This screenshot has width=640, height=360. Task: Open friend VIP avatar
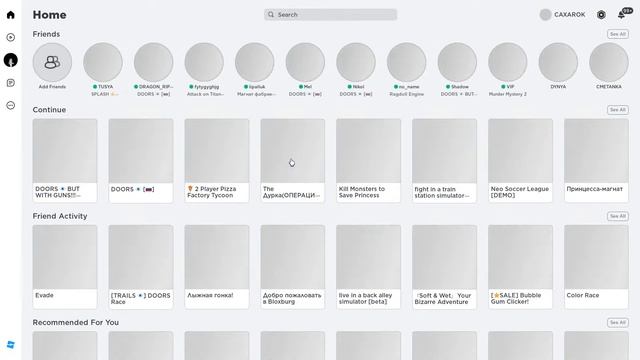(508, 62)
